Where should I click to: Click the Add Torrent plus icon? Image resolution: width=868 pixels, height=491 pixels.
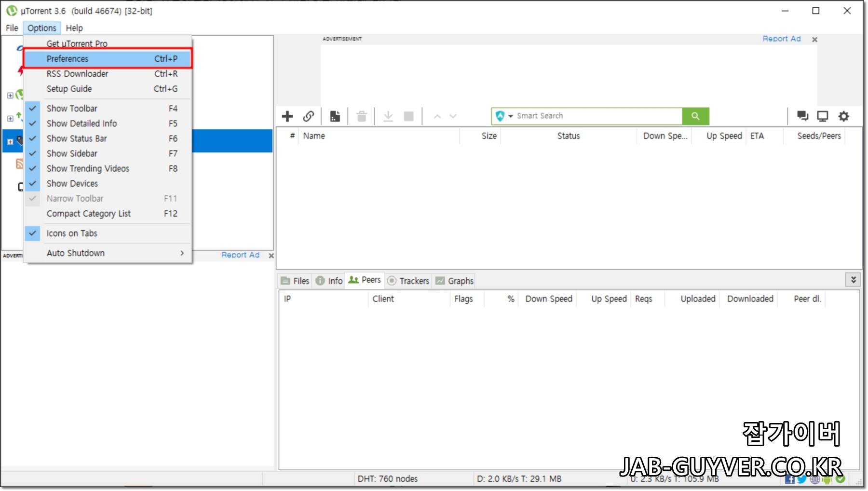(287, 116)
